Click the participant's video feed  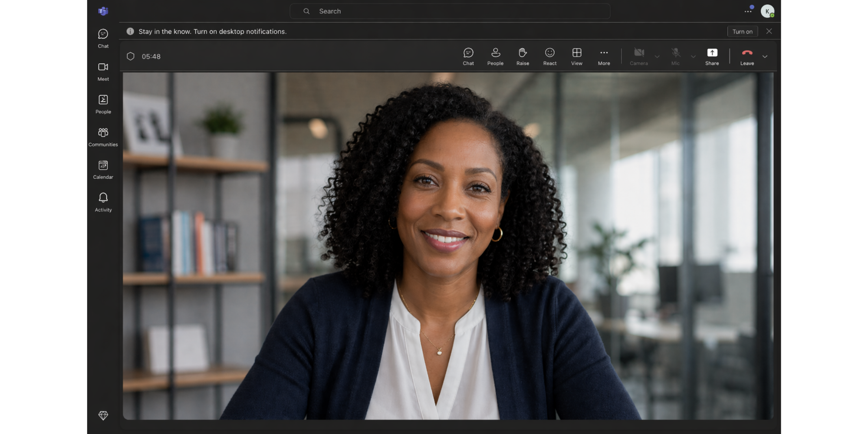pos(448,246)
